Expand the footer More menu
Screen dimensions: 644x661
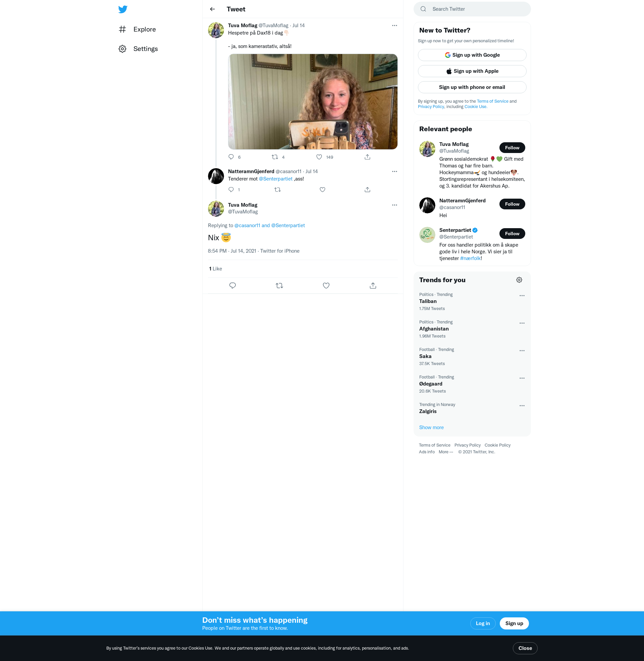(446, 452)
